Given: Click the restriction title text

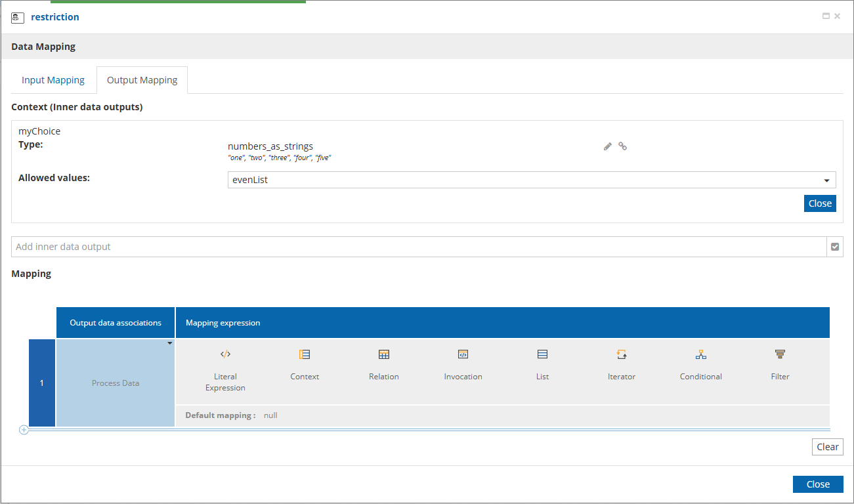Looking at the screenshot, I should point(55,17).
